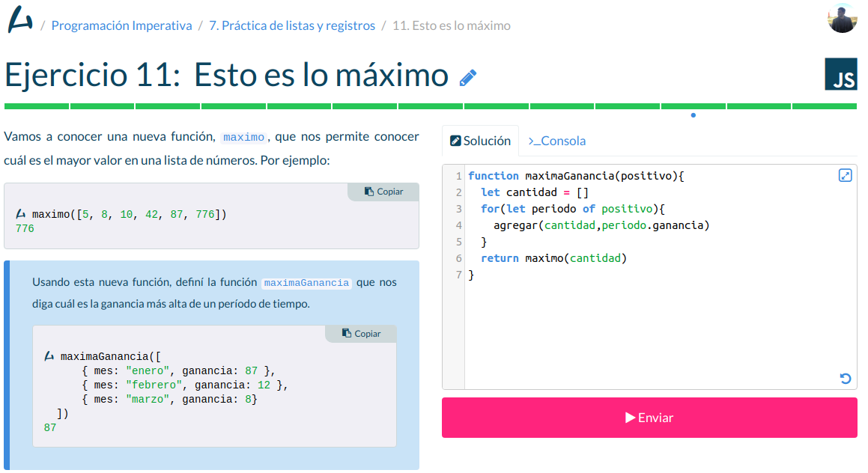This screenshot has width=868, height=473.
Task: Switch to the Consola tab
Action: 557,141
